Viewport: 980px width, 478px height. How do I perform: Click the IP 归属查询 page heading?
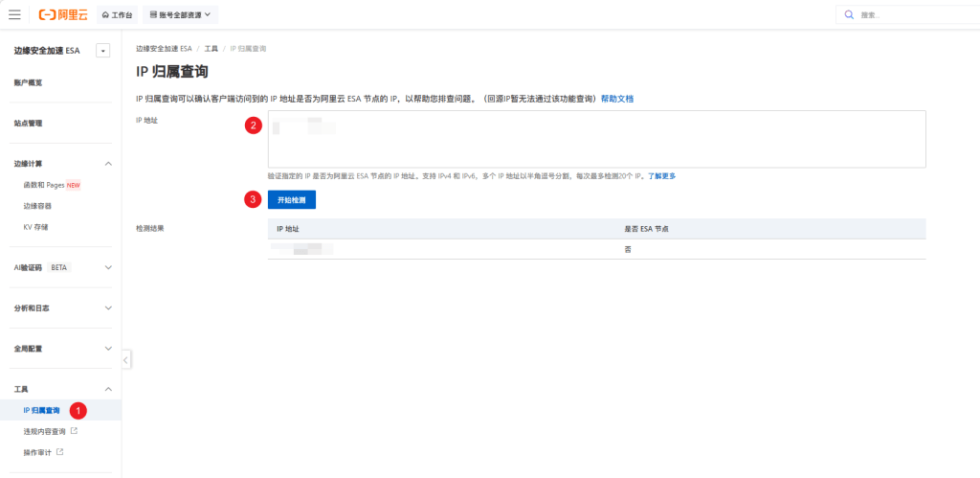(x=172, y=72)
